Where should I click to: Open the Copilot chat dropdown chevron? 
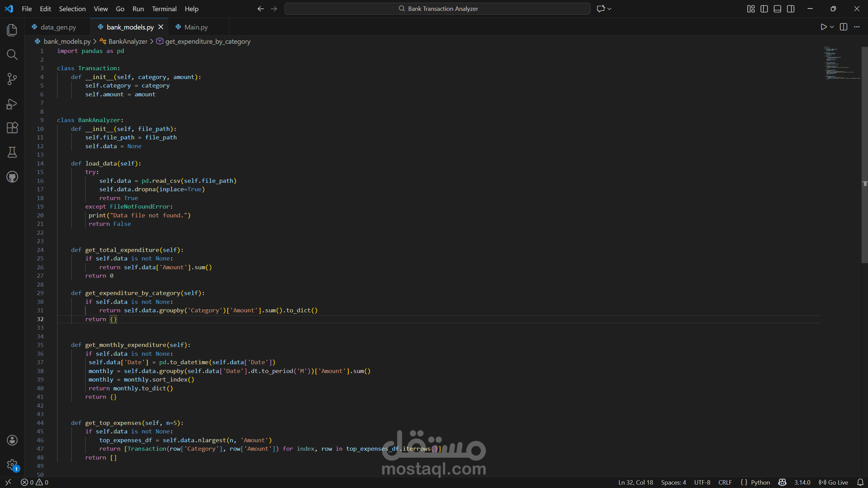point(610,9)
